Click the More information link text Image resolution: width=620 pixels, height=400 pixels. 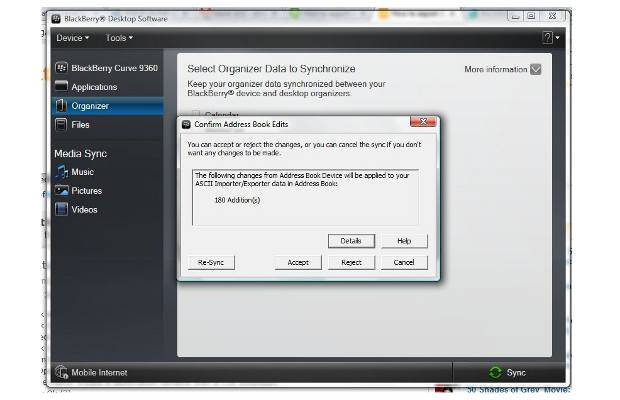496,69
